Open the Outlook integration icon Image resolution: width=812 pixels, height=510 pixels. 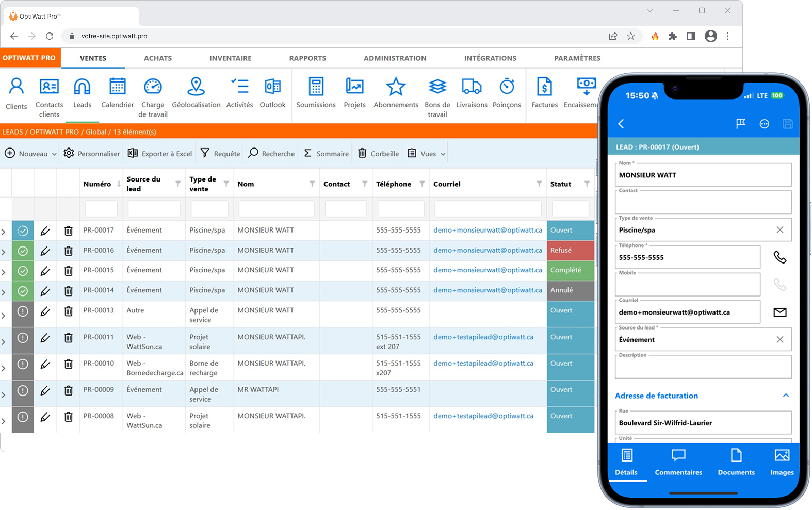[x=272, y=86]
